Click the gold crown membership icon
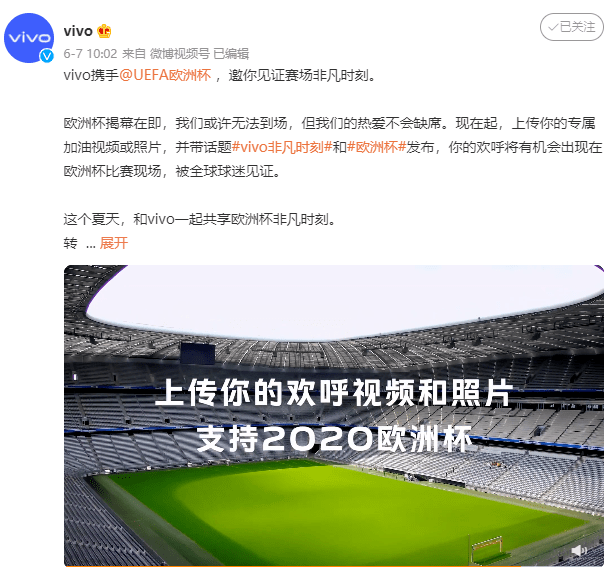This screenshot has height=567, width=611. (104, 31)
